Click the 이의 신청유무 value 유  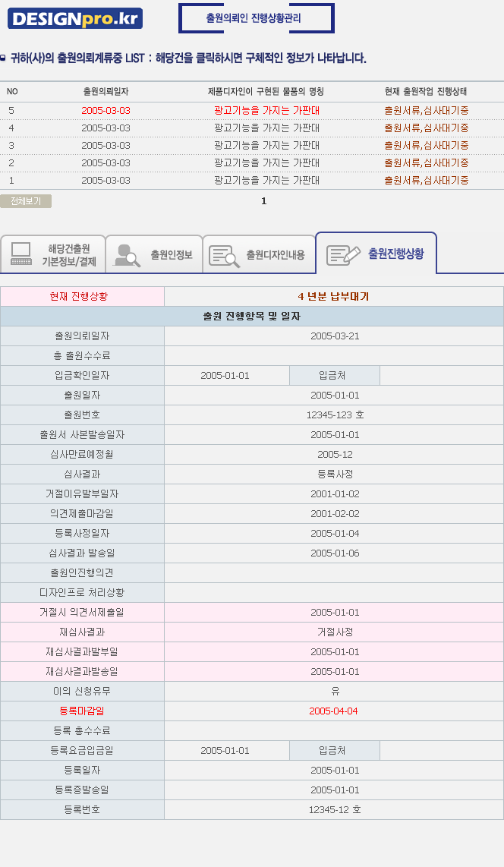pyautogui.click(x=335, y=691)
